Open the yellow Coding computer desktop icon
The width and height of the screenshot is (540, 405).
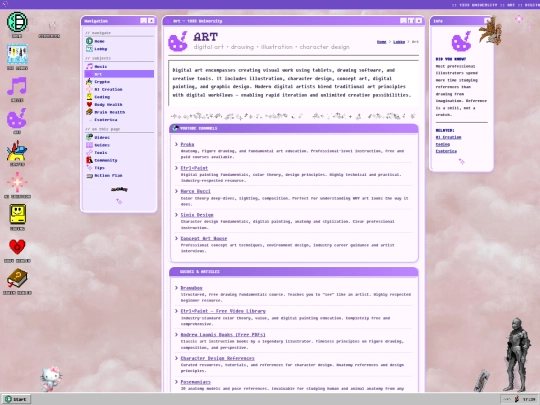[x=17, y=214]
